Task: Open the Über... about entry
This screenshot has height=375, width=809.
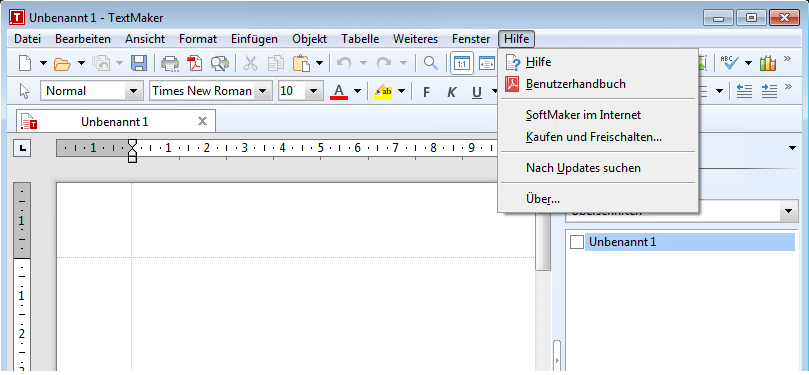Action: (597, 199)
